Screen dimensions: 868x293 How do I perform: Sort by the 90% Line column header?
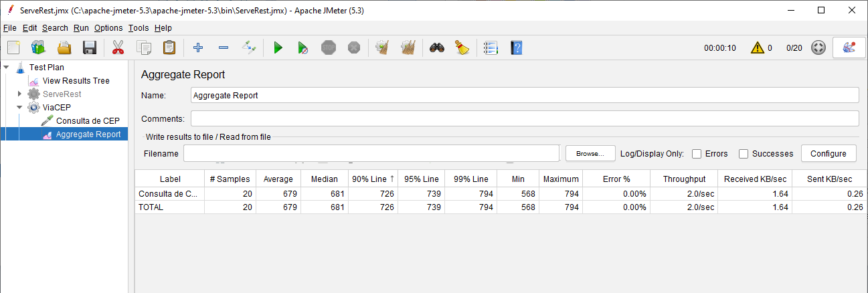pyautogui.click(x=373, y=179)
